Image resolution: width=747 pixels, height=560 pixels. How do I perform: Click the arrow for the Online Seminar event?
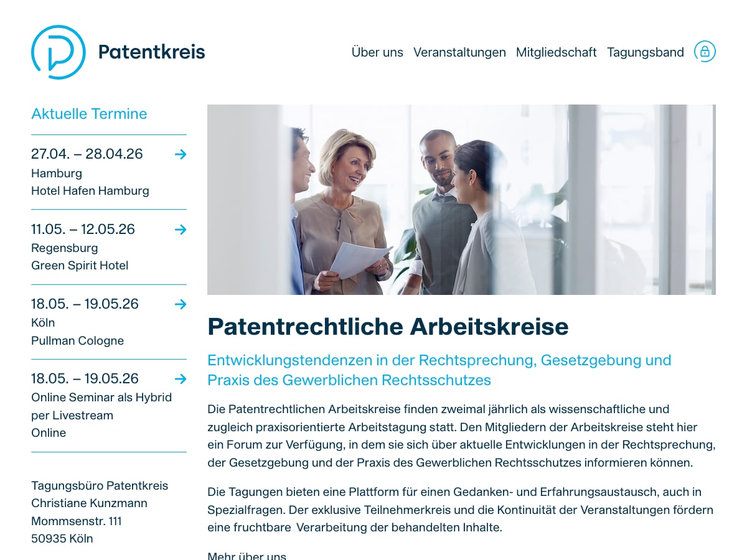coord(181,379)
